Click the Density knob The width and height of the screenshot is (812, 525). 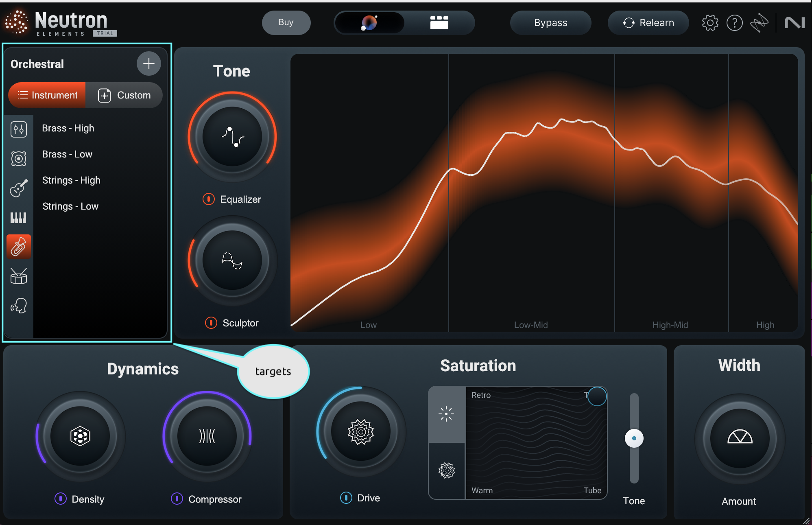click(x=80, y=436)
